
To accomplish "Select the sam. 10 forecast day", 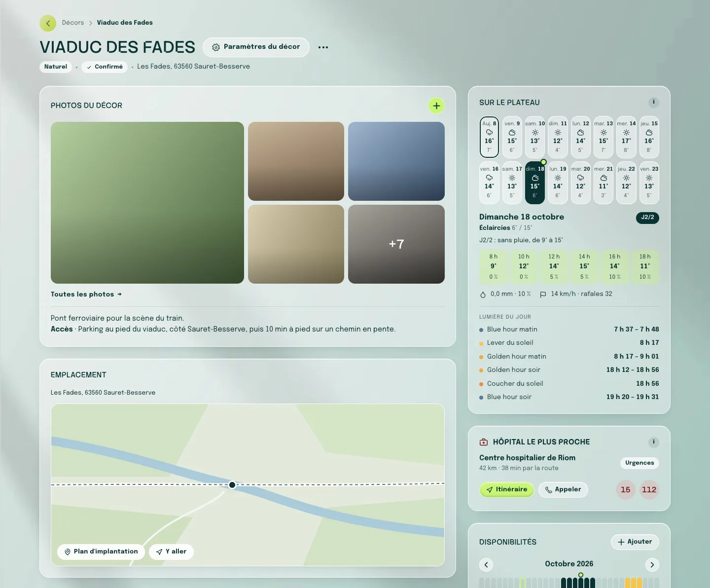I will [x=535, y=137].
